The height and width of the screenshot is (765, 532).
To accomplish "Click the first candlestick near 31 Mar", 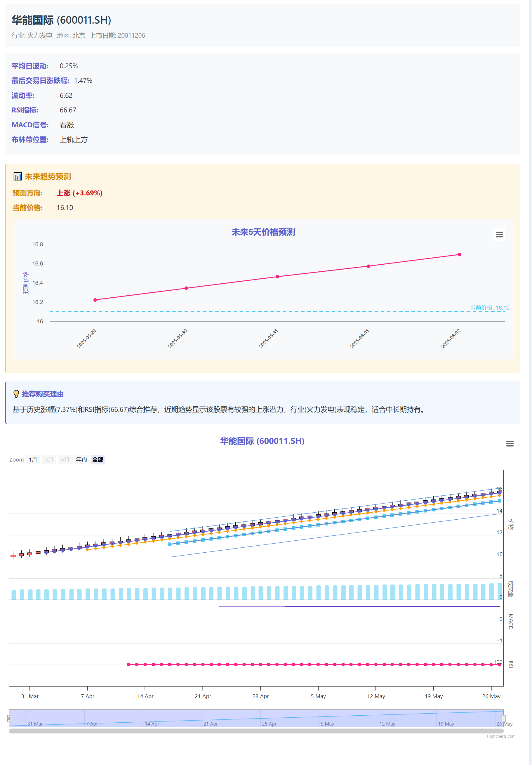I will [13, 556].
